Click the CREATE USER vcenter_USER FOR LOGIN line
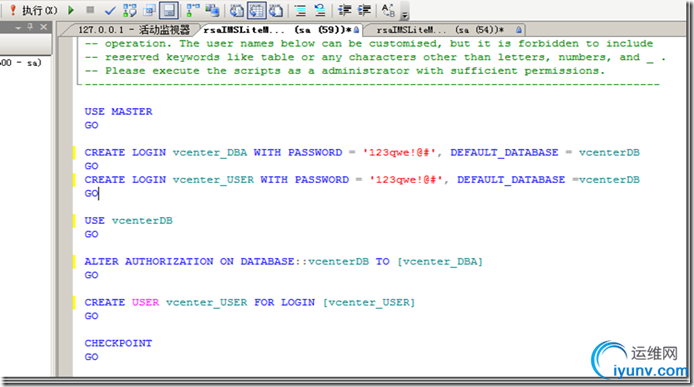The height and width of the screenshot is (387, 694). 250,302
